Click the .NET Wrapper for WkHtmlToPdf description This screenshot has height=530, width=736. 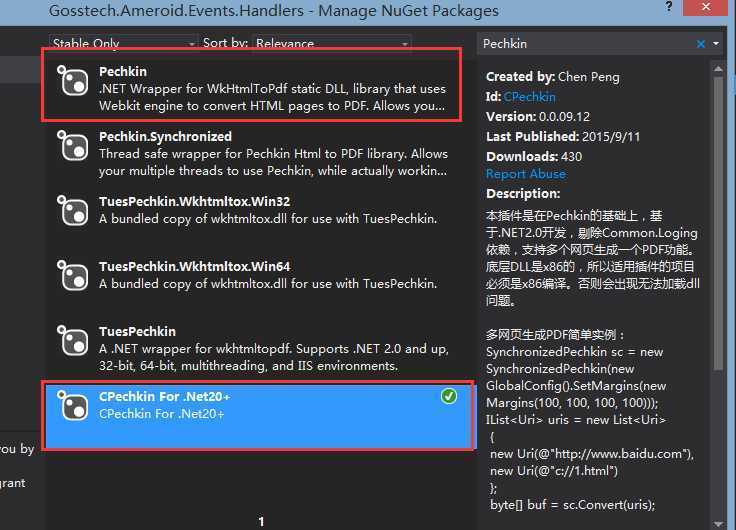click(x=272, y=97)
